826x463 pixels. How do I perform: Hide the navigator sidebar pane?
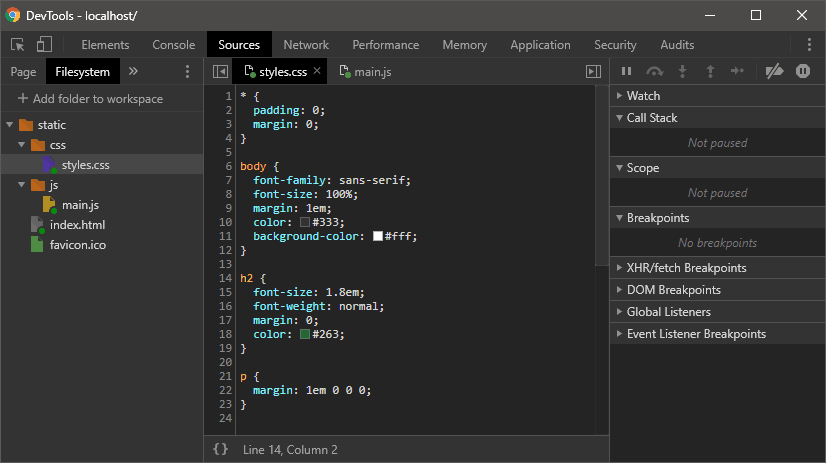point(220,72)
